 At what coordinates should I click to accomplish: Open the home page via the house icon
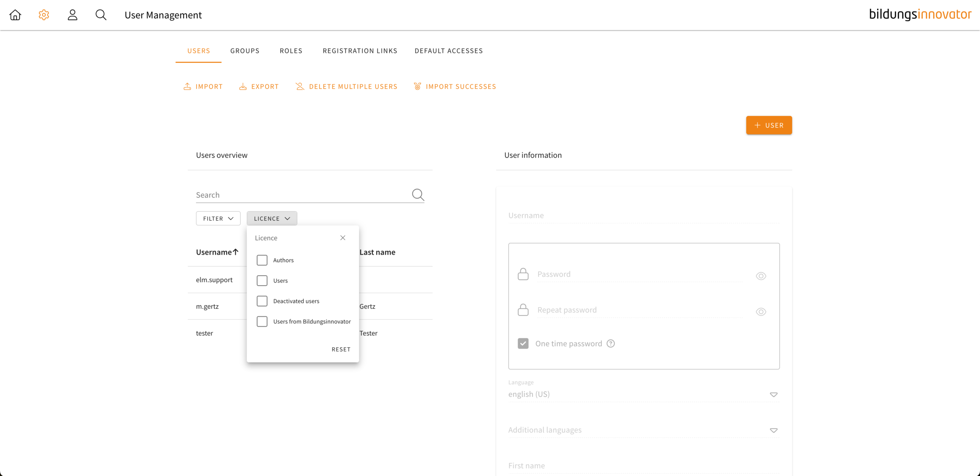pyautogui.click(x=15, y=15)
